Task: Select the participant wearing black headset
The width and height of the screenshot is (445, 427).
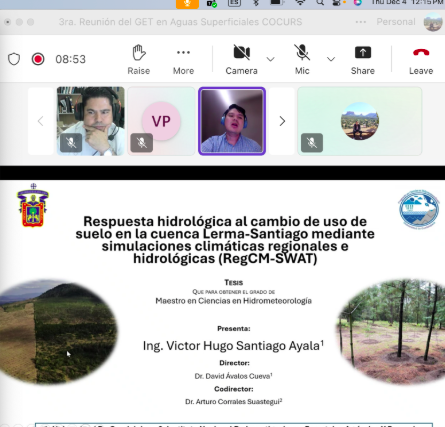Action: point(91,121)
